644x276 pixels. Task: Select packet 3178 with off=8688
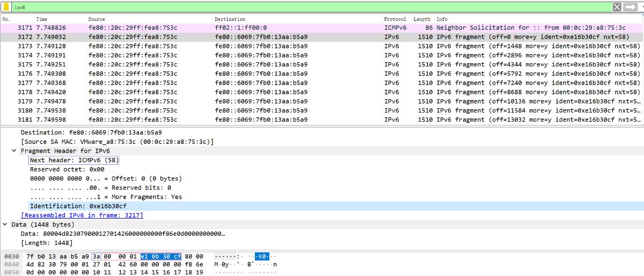click(322, 92)
